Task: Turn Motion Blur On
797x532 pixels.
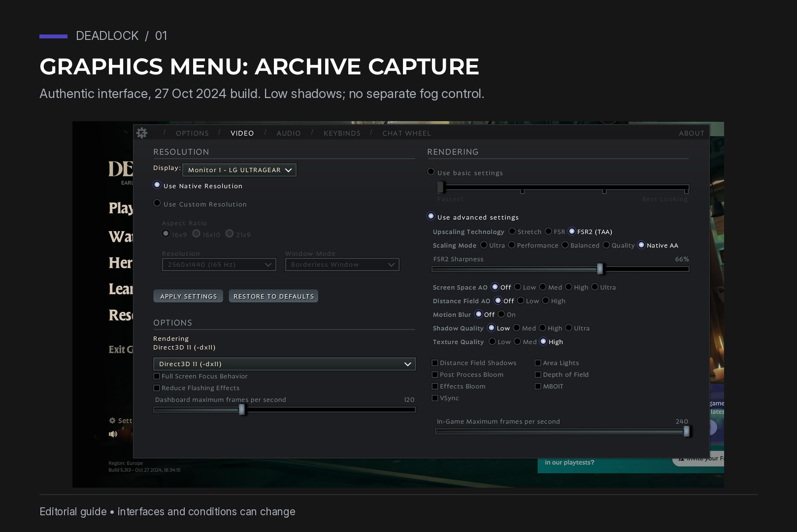Action: [501, 314]
